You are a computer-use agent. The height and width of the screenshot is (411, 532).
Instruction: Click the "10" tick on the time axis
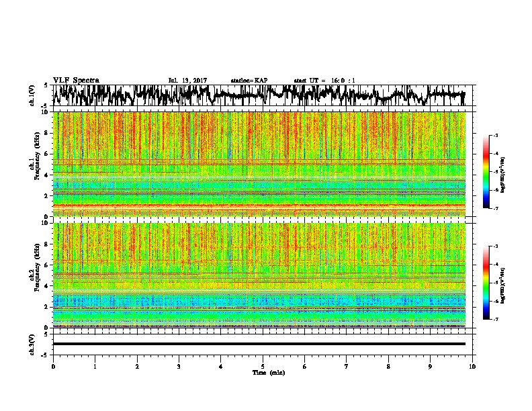(472, 366)
